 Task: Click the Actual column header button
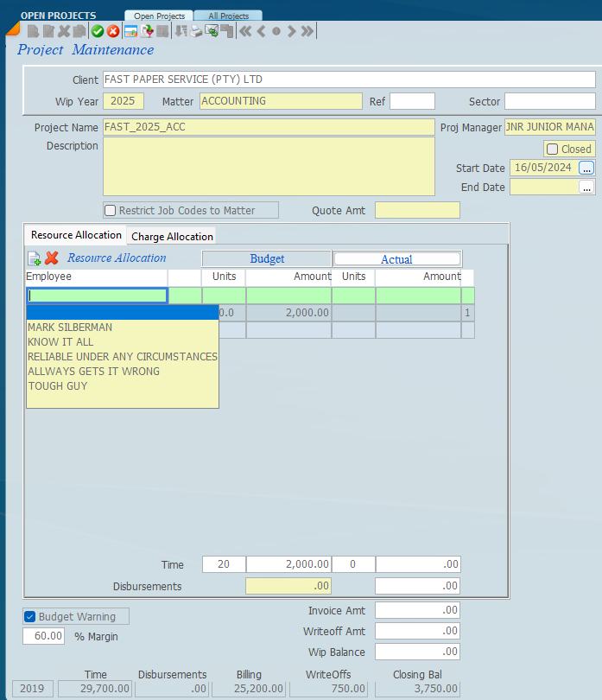pyautogui.click(x=396, y=258)
